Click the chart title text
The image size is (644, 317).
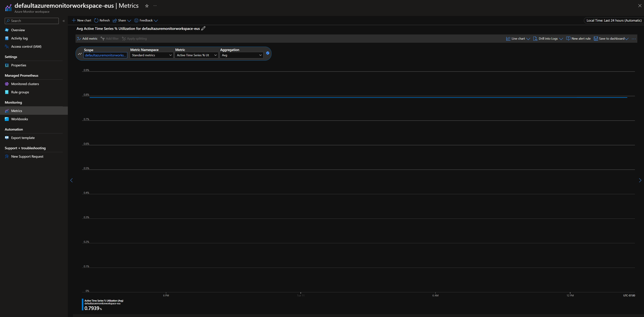[138, 28]
